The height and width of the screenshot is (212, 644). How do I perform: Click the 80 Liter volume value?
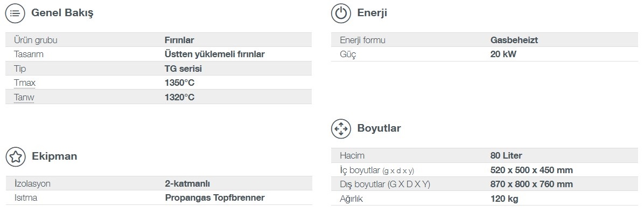[506, 155]
